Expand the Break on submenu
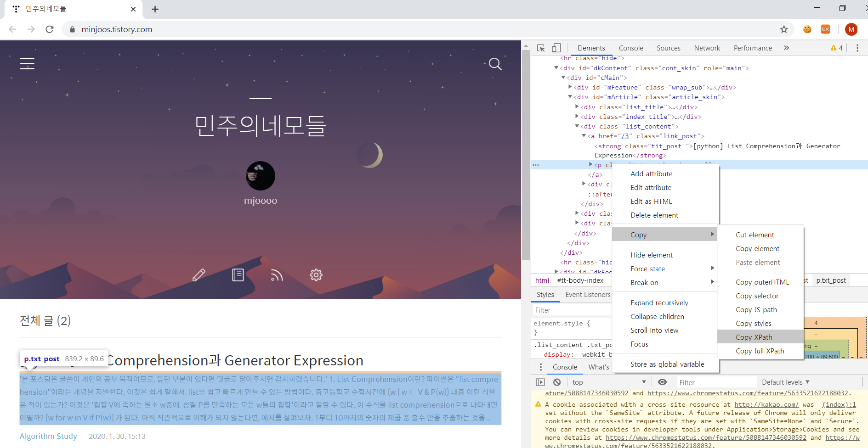The height and width of the screenshot is (448, 868). pos(665,282)
